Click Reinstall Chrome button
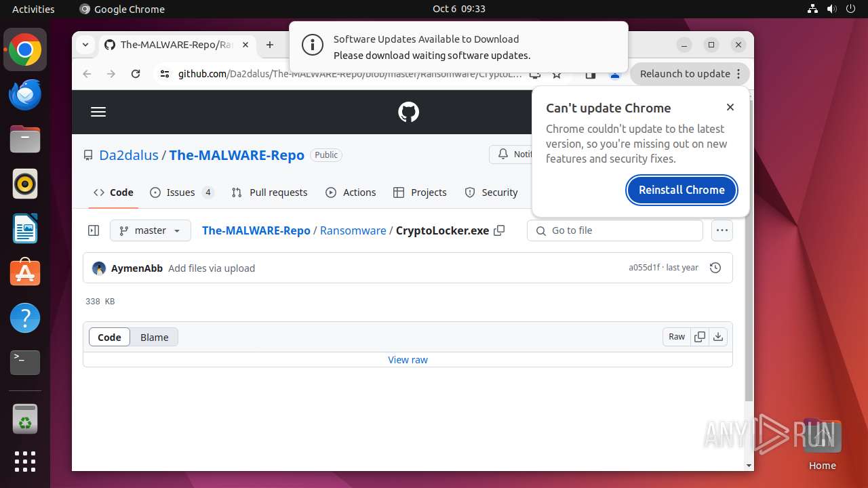The image size is (868, 488). (x=682, y=190)
